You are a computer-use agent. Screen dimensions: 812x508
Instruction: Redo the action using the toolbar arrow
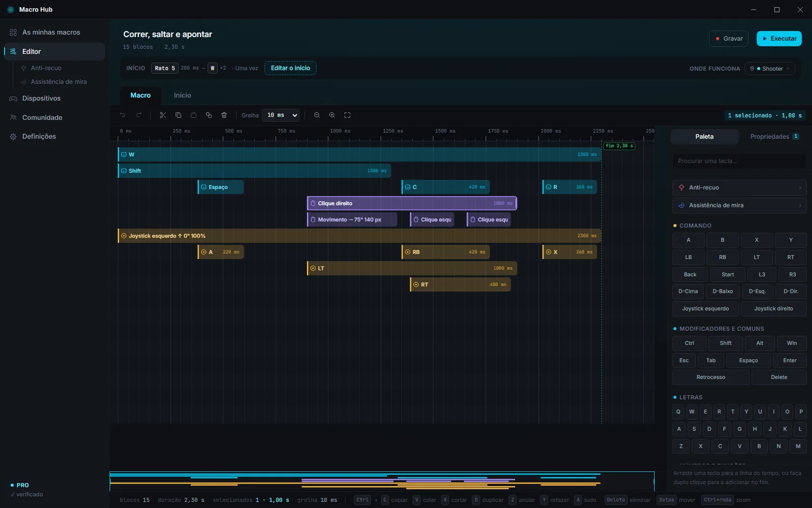(x=139, y=115)
